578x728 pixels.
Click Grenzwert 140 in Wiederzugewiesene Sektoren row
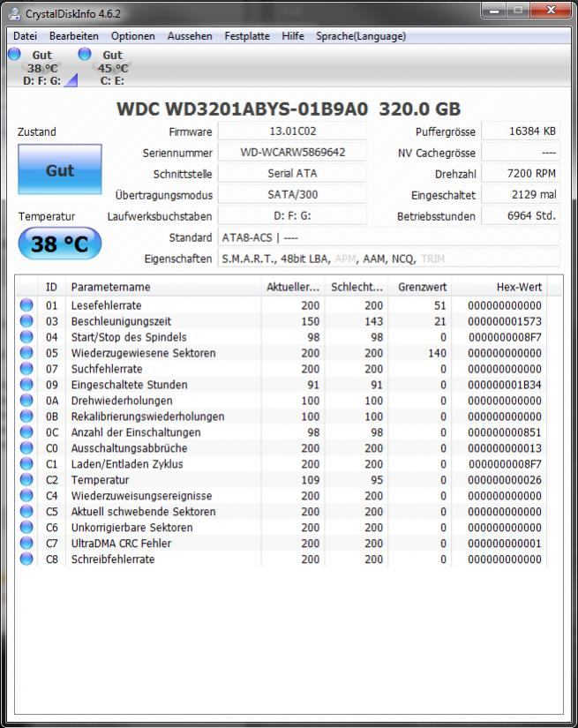click(x=437, y=353)
